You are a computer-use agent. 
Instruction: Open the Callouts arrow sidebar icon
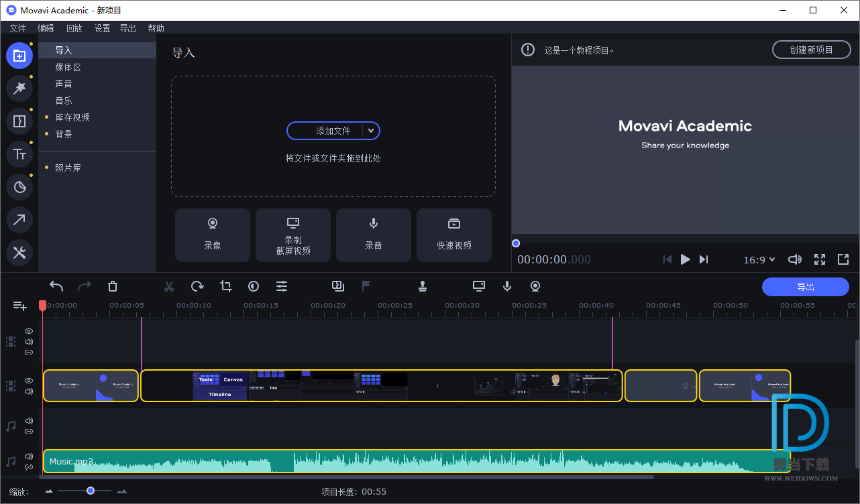point(19,220)
